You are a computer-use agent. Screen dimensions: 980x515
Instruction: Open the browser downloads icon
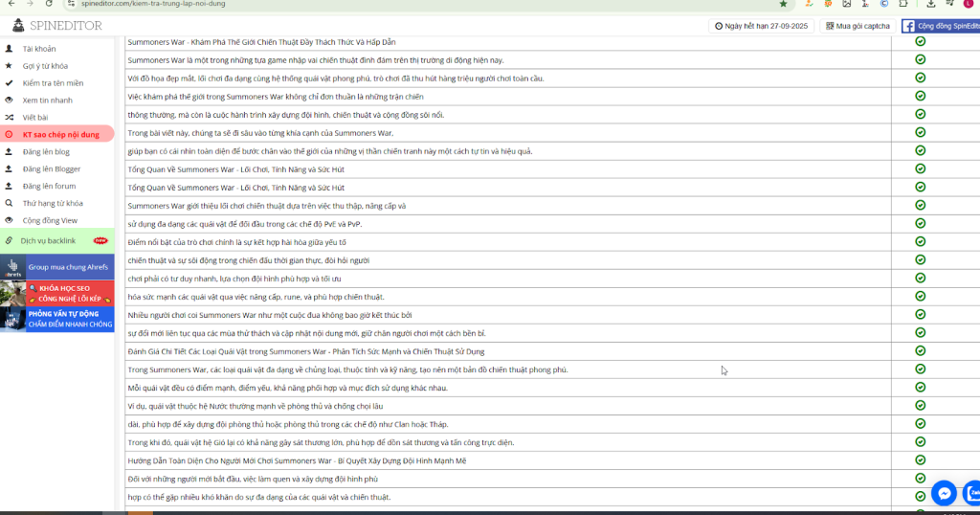[930, 4]
